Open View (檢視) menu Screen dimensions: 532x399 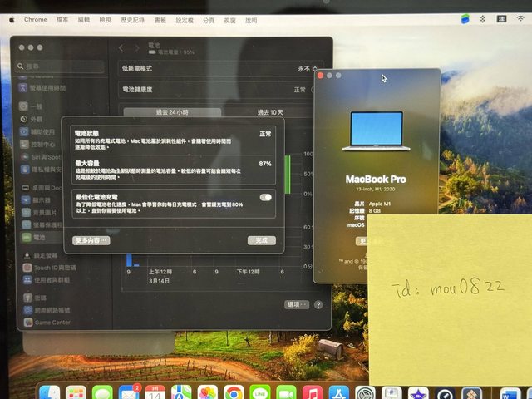[105, 20]
